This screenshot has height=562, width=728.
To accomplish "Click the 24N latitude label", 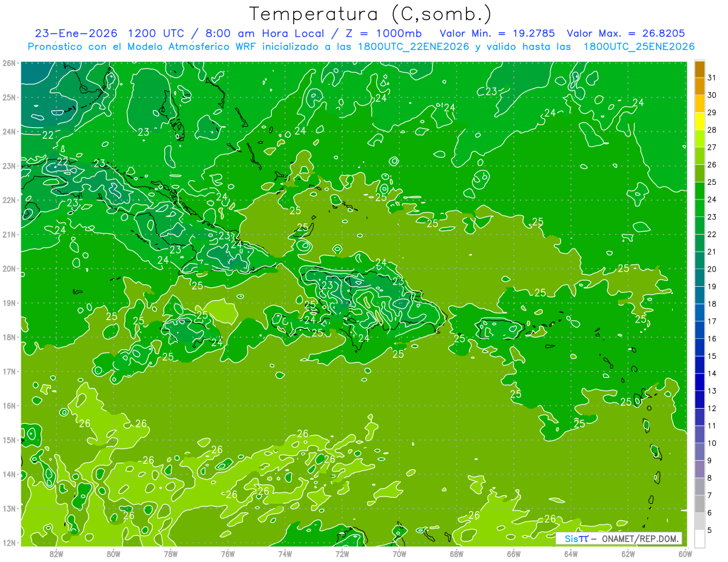I will [x=8, y=132].
